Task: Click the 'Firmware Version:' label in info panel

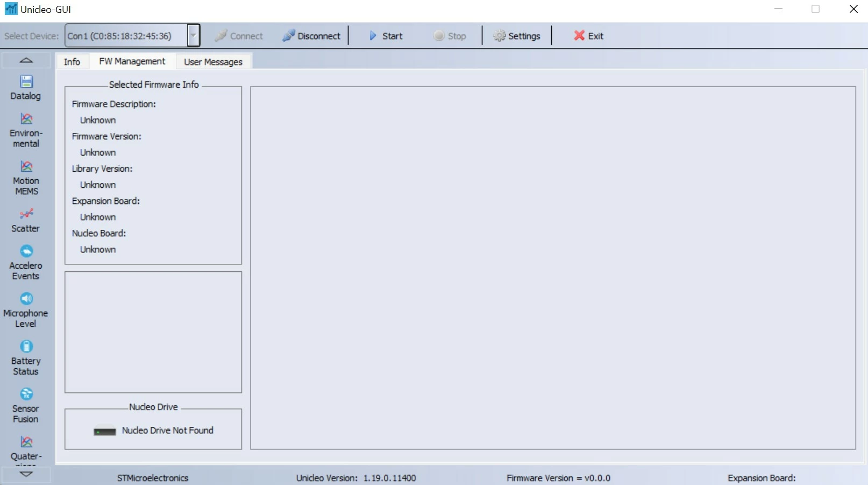Action: click(x=106, y=137)
